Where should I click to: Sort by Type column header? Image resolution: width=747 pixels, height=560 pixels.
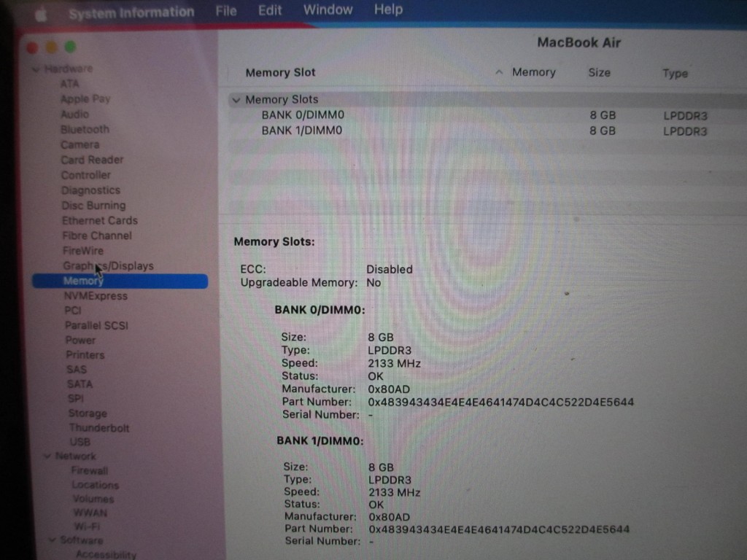[x=675, y=74]
